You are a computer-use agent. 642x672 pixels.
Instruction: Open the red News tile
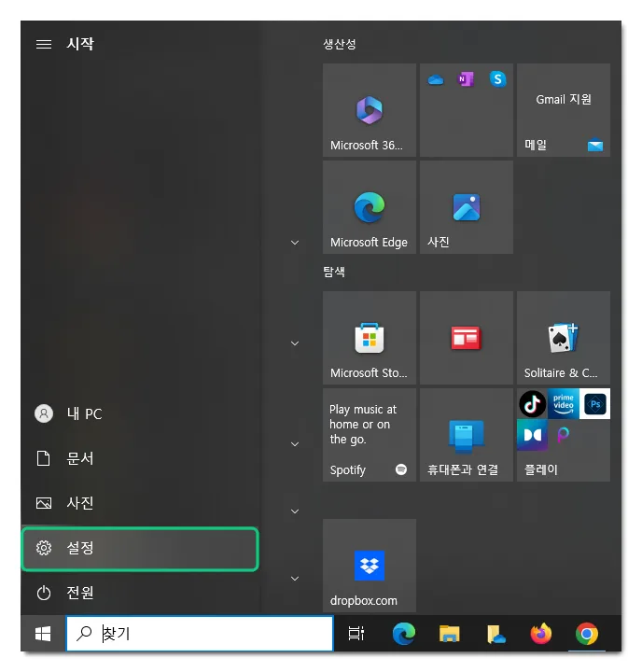click(x=467, y=338)
